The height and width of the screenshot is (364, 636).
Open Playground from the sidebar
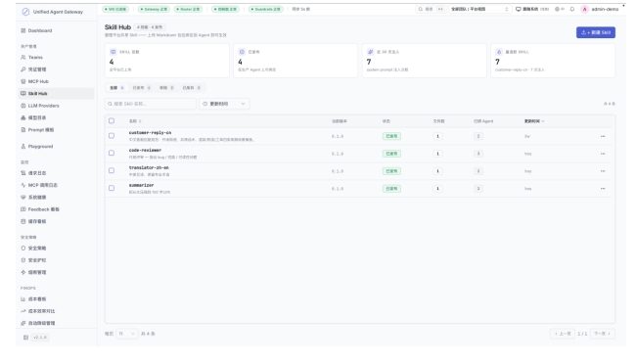coord(40,147)
